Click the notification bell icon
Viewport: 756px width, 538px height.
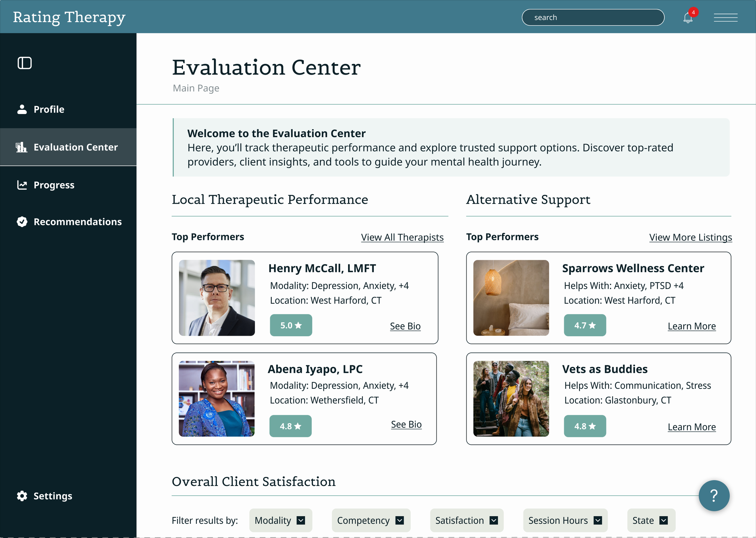coord(687,18)
